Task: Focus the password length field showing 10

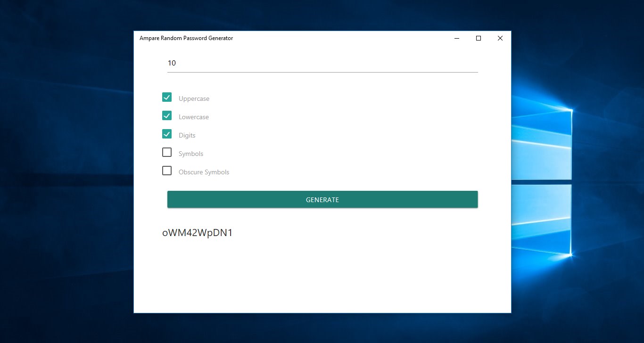Action: [322, 63]
